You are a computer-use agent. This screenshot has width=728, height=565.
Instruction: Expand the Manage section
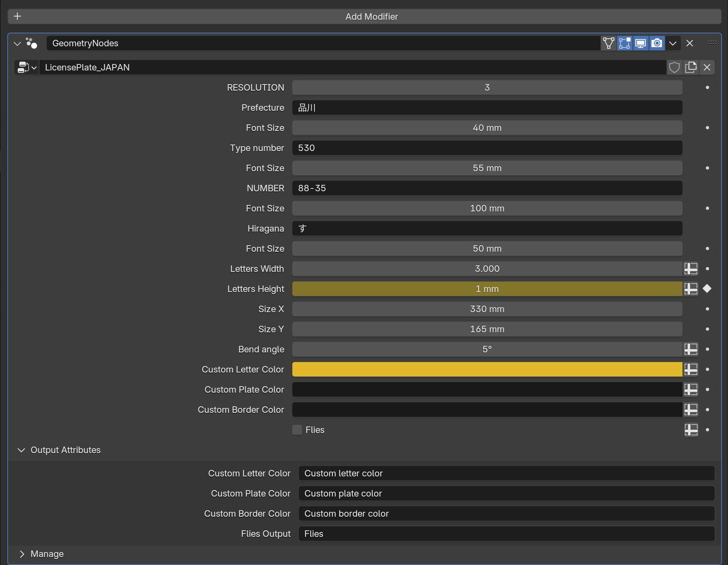click(22, 554)
